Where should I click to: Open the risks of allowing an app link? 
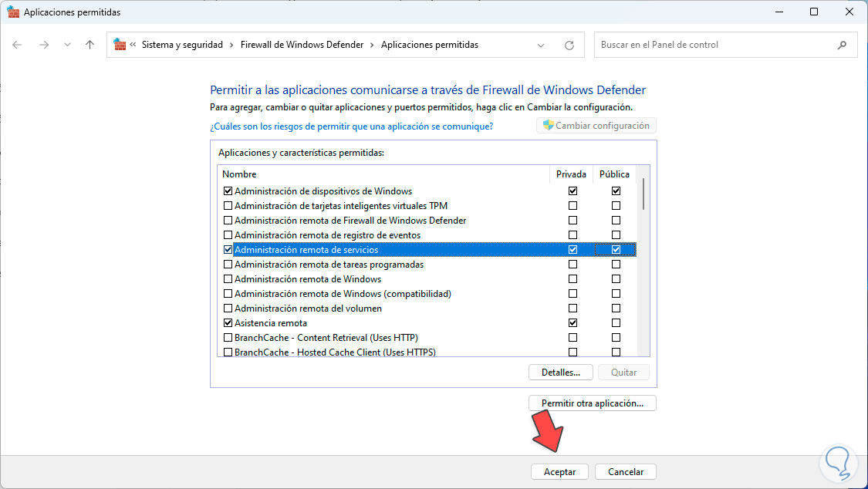click(352, 126)
